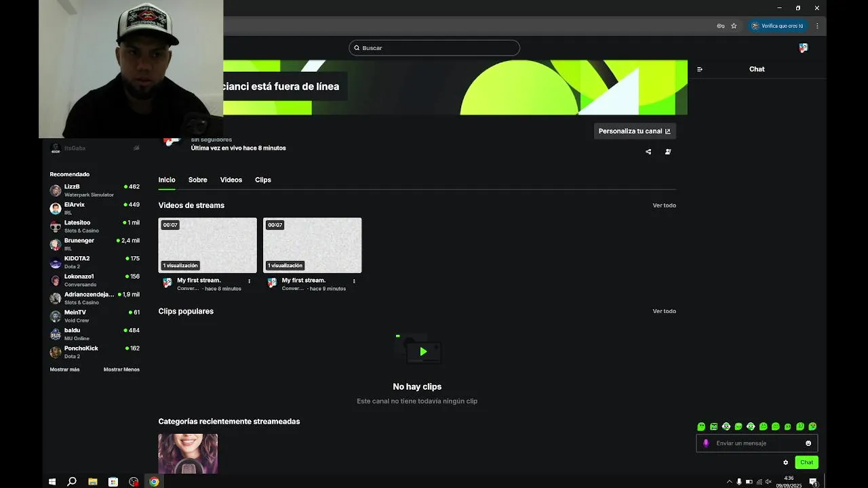The height and width of the screenshot is (488, 868).
Task: Click Ver todo next to Clips populares
Action: point(665,311)
